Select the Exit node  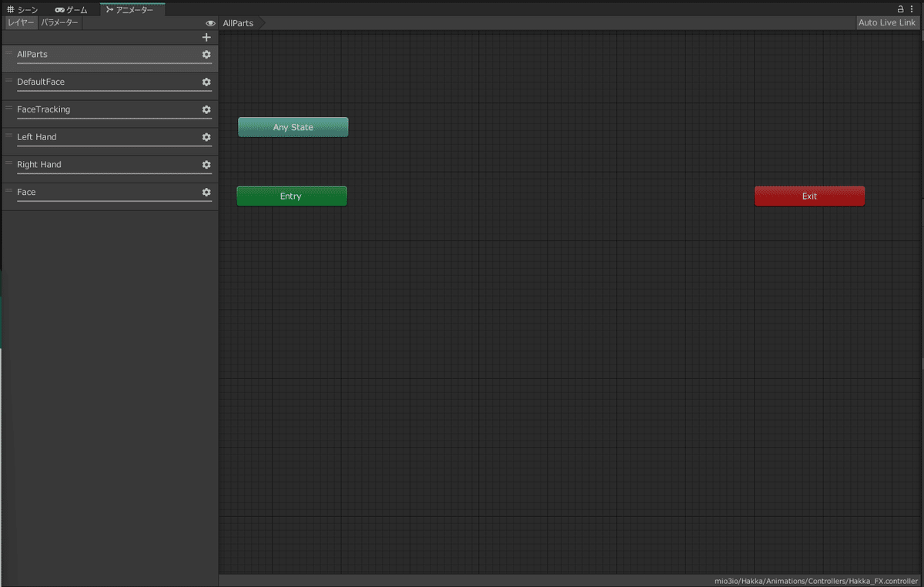tap(809, 196)
